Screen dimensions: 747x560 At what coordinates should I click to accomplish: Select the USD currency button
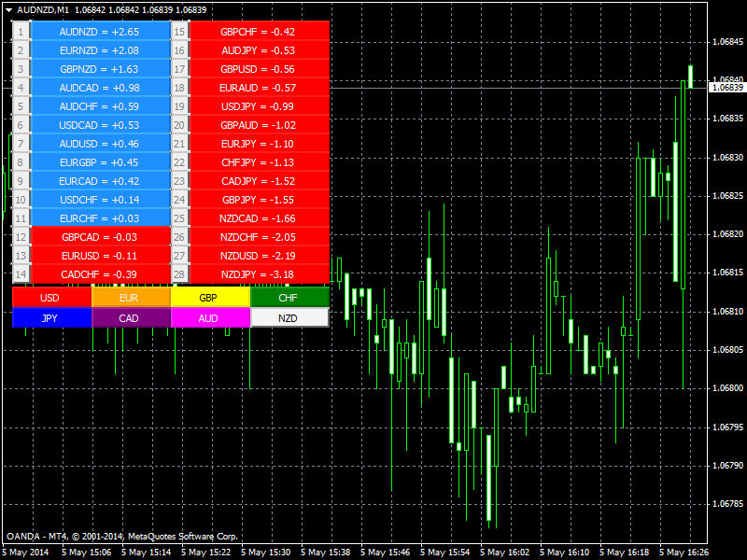pos(50,298)
